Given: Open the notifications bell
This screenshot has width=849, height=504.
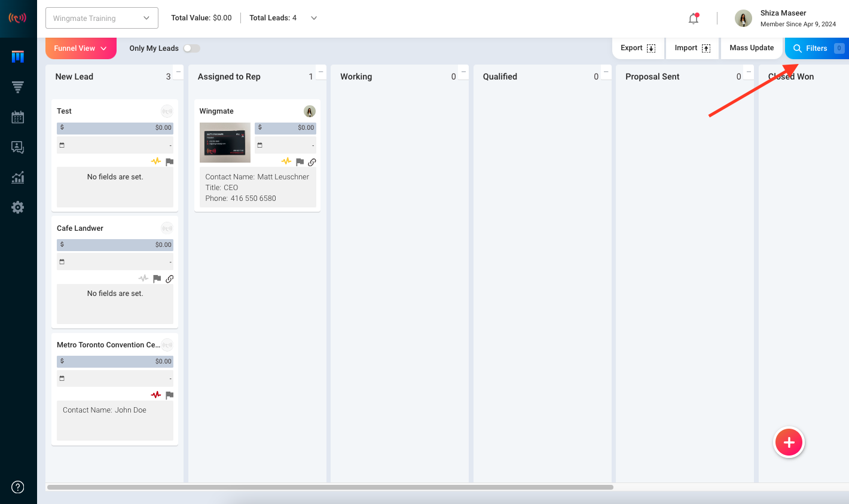Looking at the screenshot, I should 694,19.
